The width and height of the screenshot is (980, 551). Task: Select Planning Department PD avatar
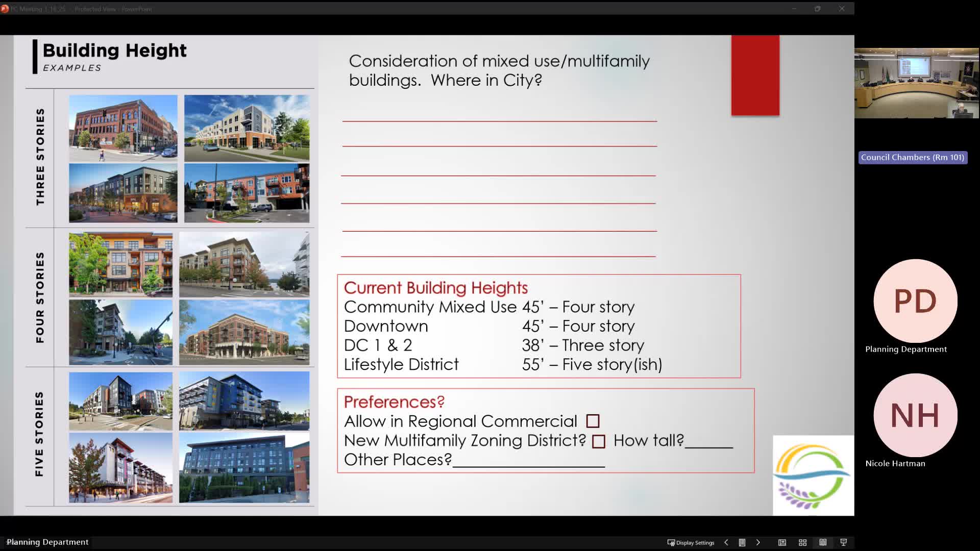click(x=915, y=301)
